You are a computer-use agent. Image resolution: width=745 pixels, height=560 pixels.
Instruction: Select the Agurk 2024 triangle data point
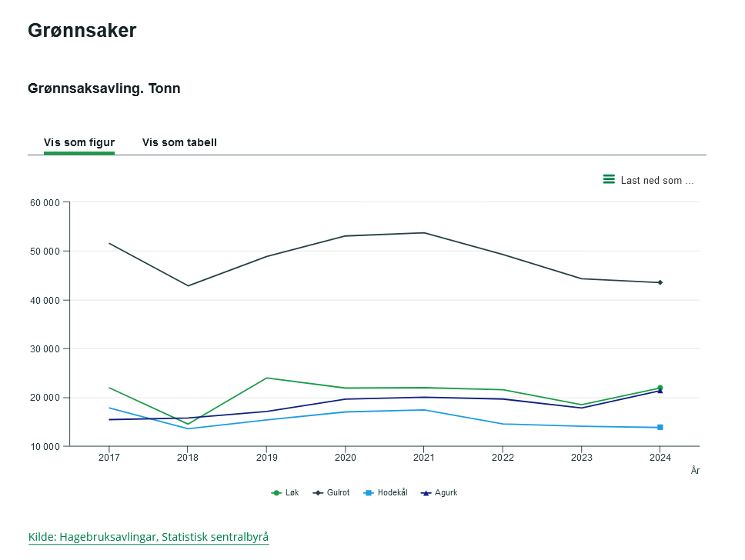660,391
